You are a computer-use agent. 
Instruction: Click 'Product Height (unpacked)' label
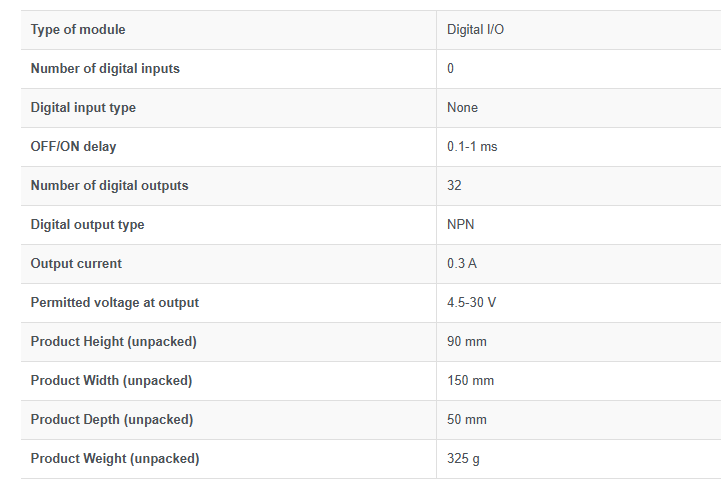tap(113, 342)
